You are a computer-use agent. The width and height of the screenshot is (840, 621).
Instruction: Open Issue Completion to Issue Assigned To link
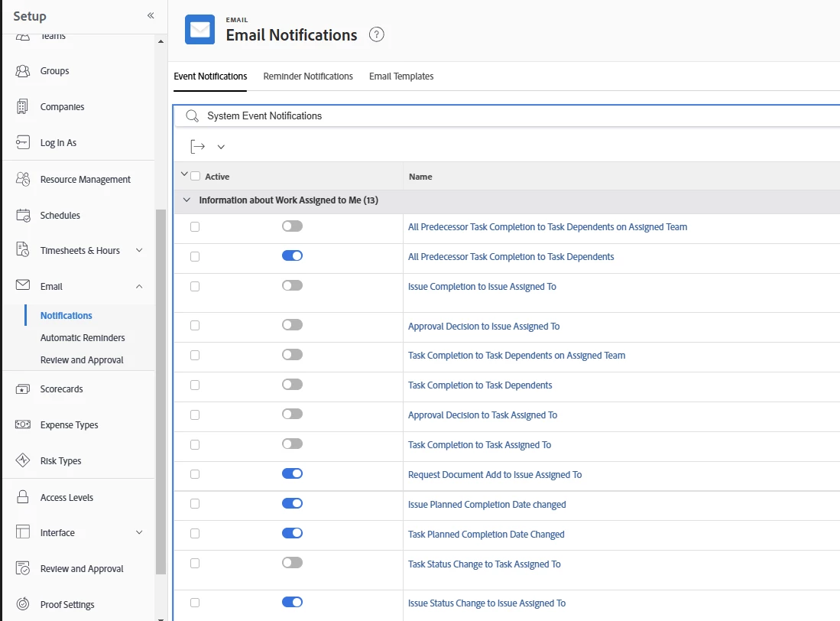[482, 287]
